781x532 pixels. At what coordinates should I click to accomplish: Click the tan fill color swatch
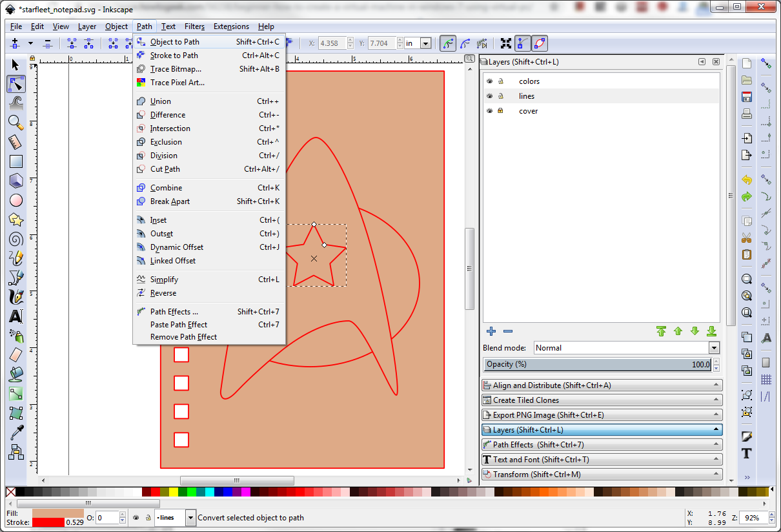[x=57, y=513]
